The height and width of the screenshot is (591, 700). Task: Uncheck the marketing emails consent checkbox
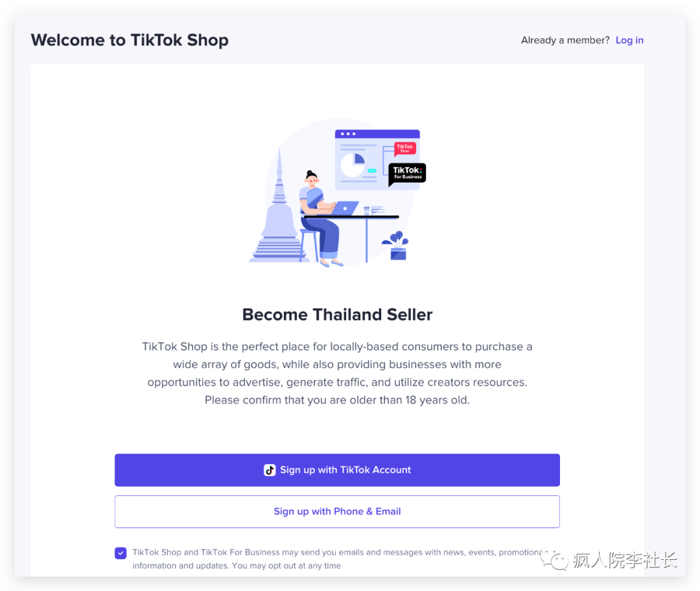(x=121, y=553)
